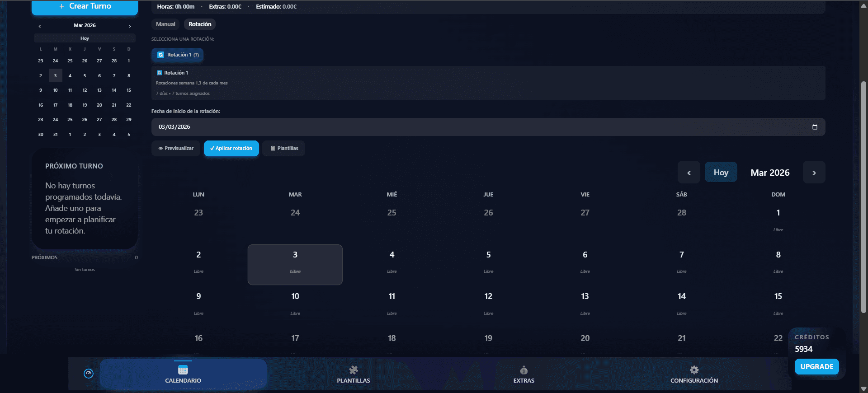The image size is (868, 393).
Task: Click the rotation start date field
Action: (x=479, y=127)
